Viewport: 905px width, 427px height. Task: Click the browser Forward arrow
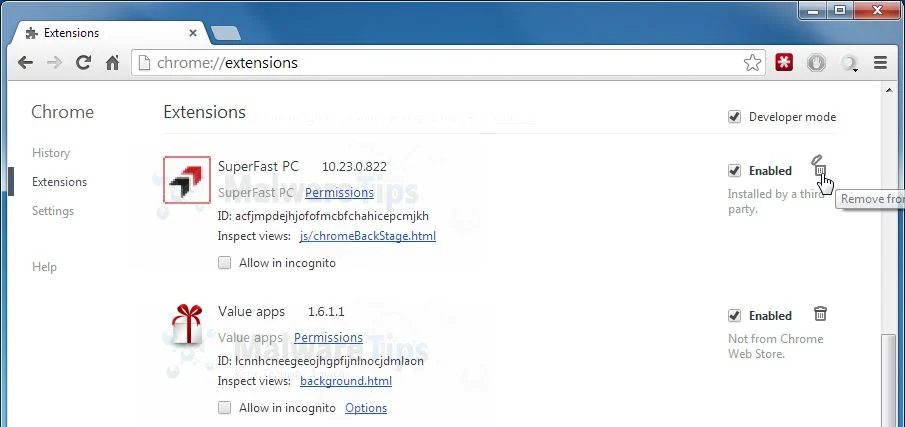point(54,62)
